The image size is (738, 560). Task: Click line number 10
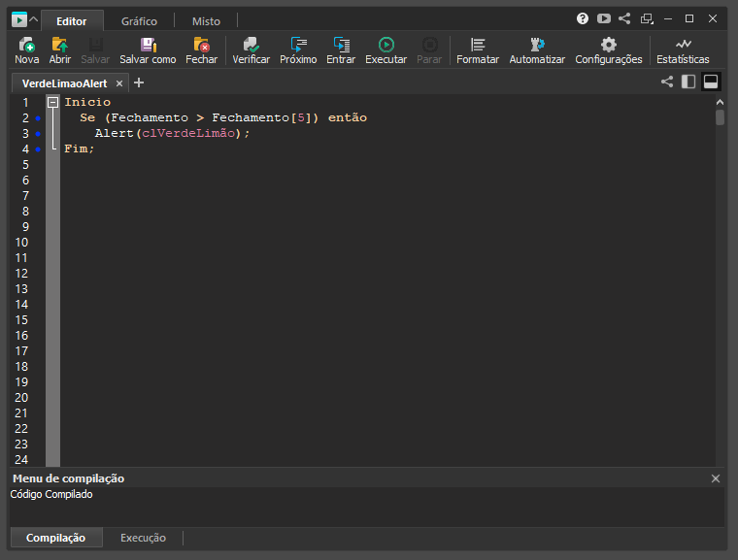coord(21,243)
